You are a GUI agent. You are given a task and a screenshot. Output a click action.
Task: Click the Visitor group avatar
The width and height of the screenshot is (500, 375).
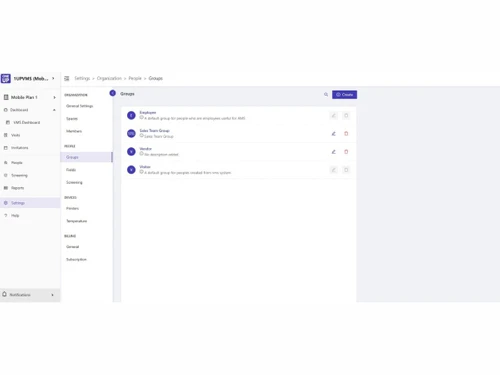click(x=131, y=170)
